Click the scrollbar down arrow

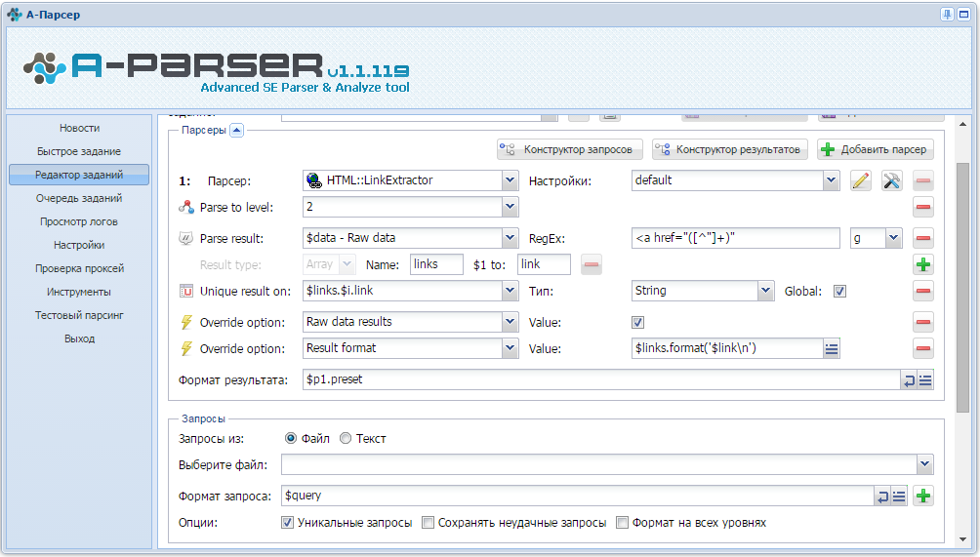pyautogui.click(x=963, y=538)
